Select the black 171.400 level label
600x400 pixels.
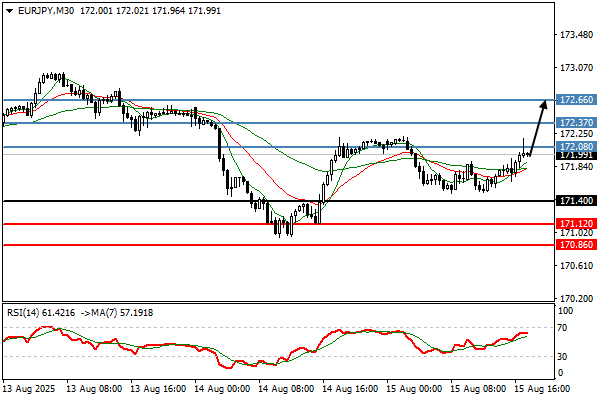[x=576, y=201]
